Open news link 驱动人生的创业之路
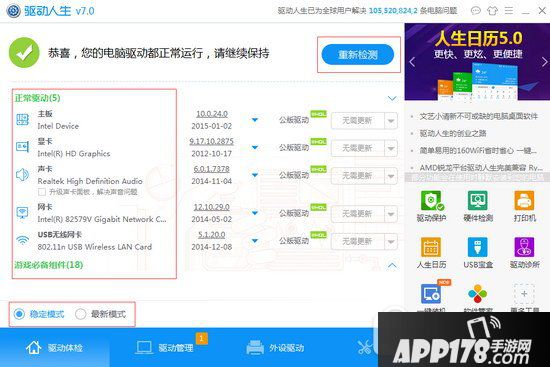Viewport: 550px width, 367px height. [x=453, y=133]
